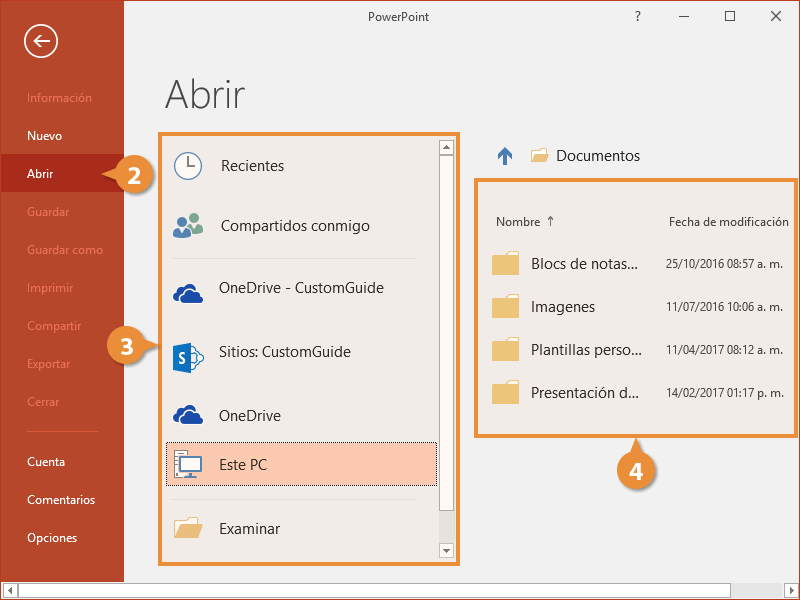Viewport: 800px width, 600px height.
Task: Open the Plantillas personalizadas folder
Action: 585,350
